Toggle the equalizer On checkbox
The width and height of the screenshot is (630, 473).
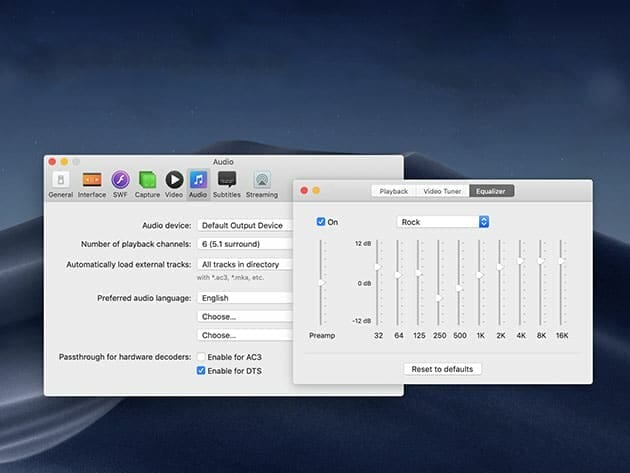320,222
